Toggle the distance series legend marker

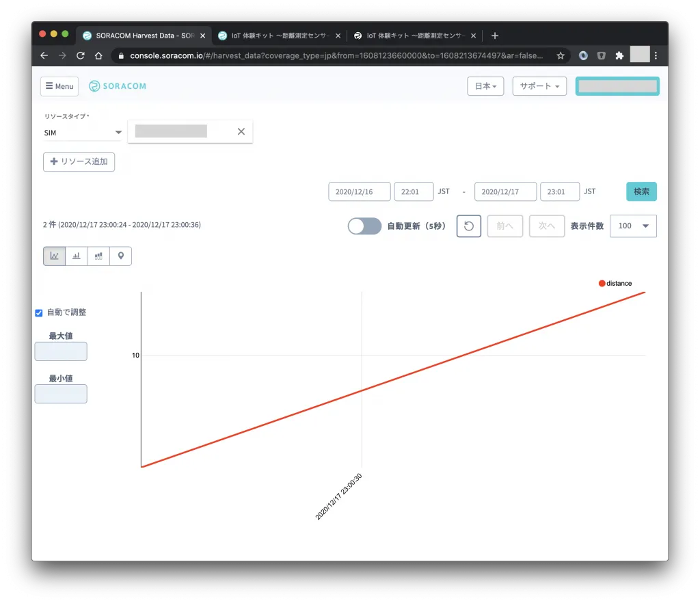(602, 283)
